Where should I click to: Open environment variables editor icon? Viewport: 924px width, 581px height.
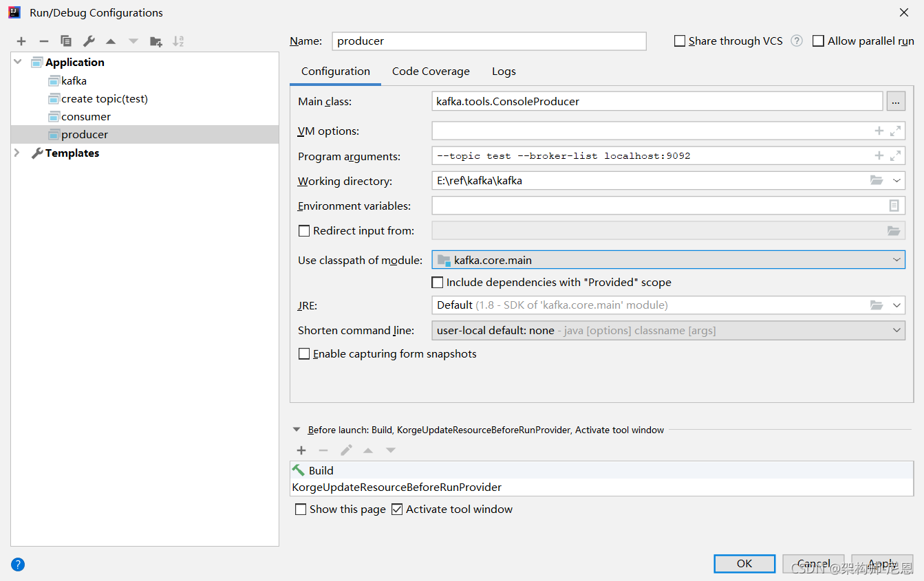pos(894,206)
